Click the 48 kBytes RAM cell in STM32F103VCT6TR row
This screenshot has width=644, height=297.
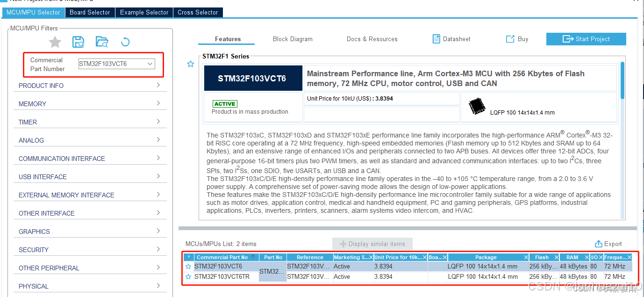573,277
